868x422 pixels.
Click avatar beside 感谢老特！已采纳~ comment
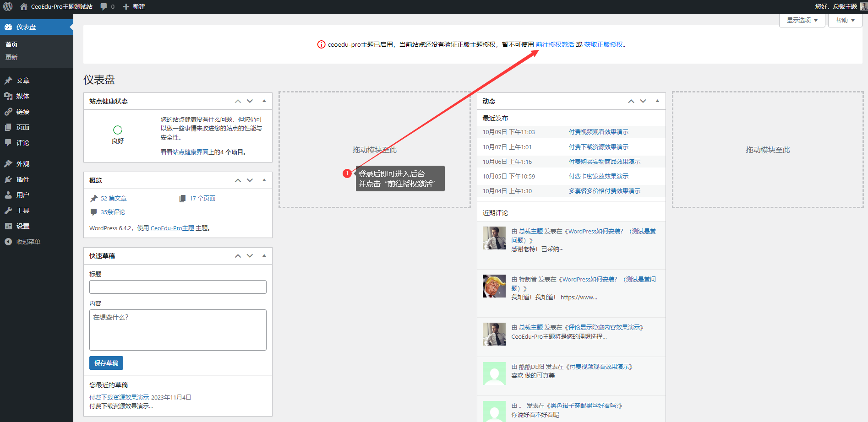[494, 238]
